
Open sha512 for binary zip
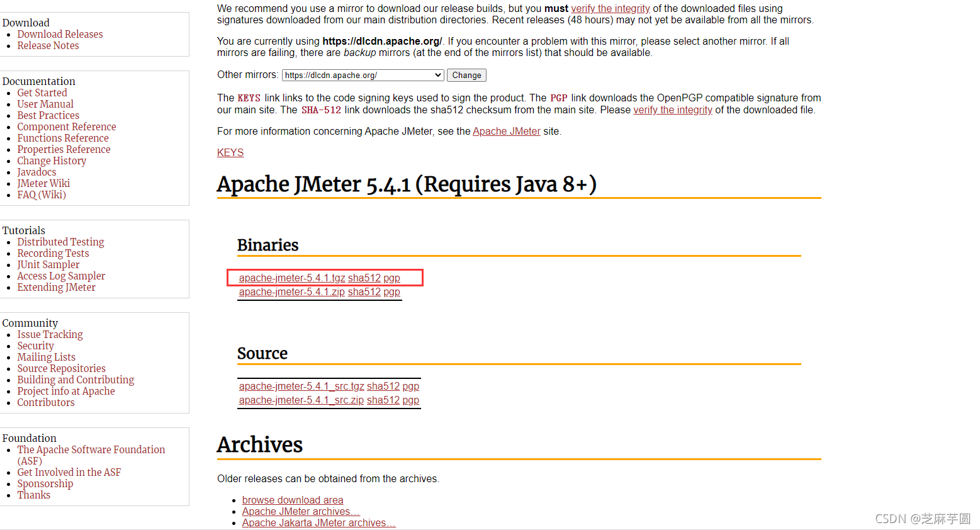(364, 291)
